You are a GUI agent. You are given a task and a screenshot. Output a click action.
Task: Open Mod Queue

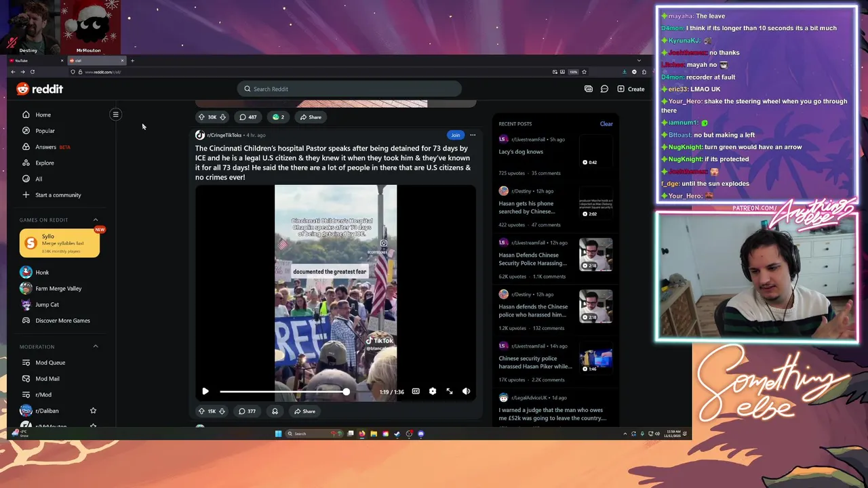43,363
